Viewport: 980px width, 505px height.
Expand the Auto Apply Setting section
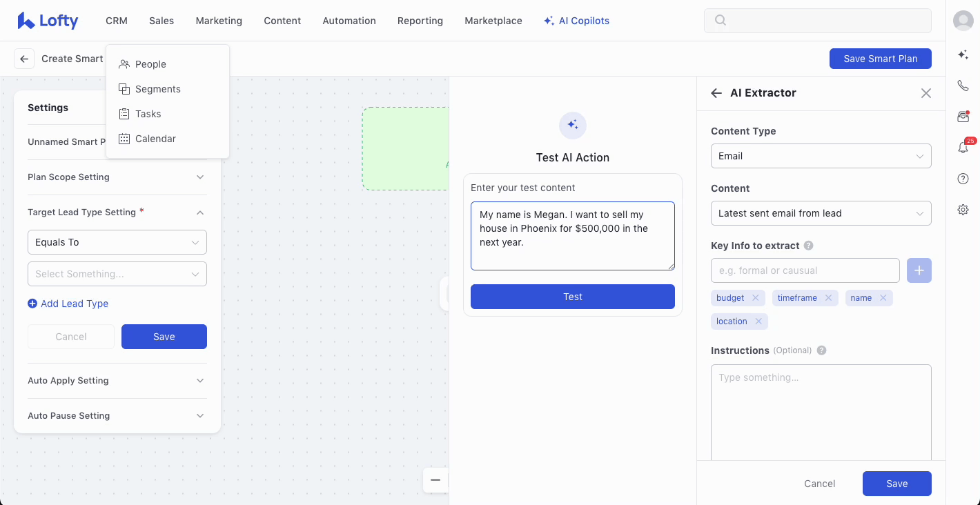[117, 381]
